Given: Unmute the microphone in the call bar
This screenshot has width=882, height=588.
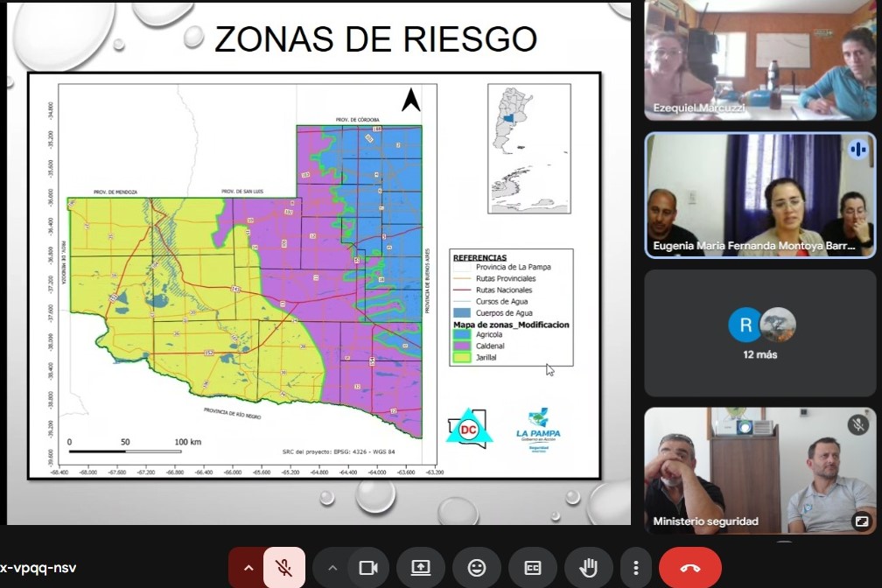Looking at the screenshot, I should point(284,568).
